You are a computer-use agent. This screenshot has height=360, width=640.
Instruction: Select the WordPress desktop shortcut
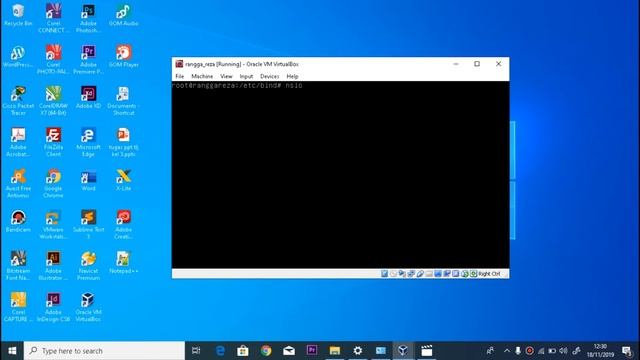click(18, 56)
